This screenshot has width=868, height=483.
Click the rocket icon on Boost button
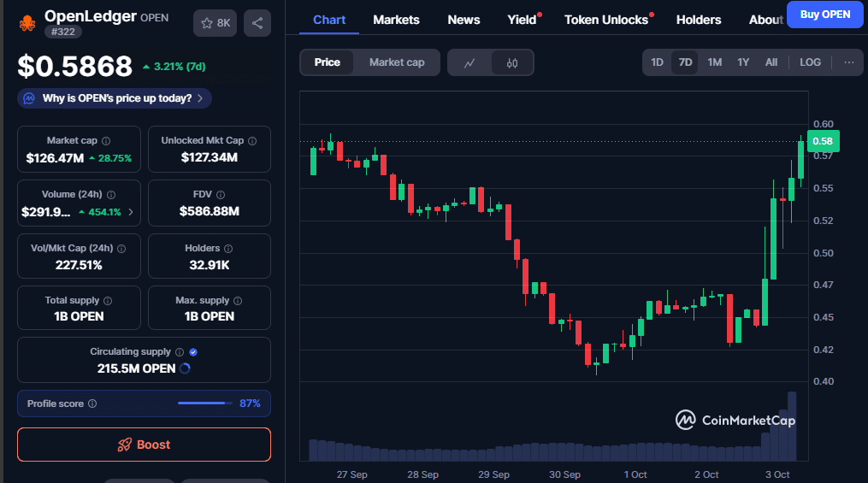pos(125,445)
